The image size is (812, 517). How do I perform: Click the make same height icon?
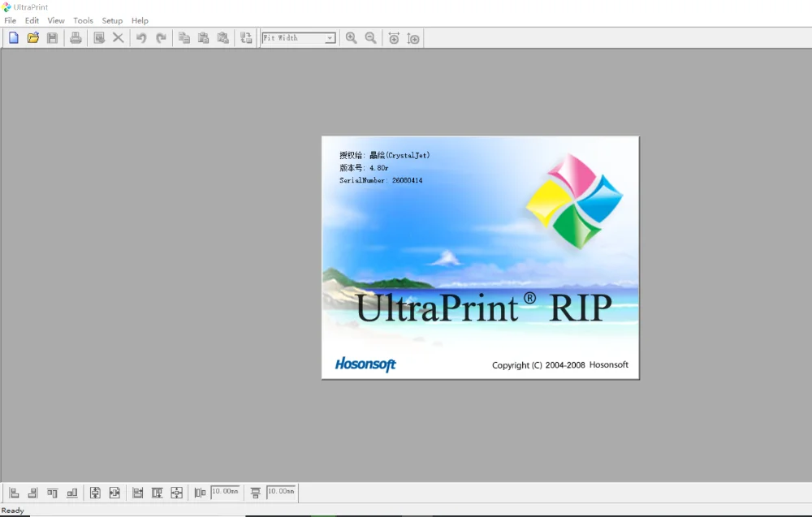click(x=157, y=493)
